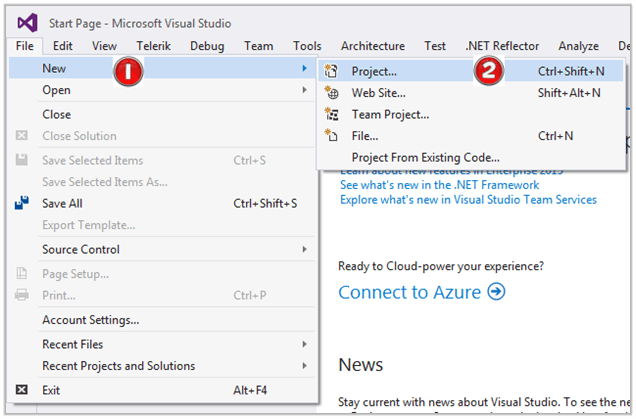Open the Architecture menu

click(x=372, y=46)
